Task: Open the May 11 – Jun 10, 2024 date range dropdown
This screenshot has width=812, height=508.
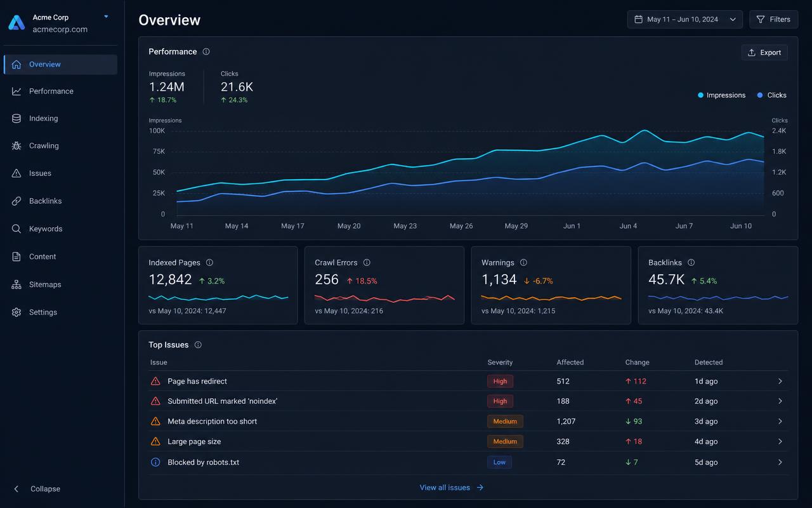Action: pyautogui.click(x=685, y=20)
